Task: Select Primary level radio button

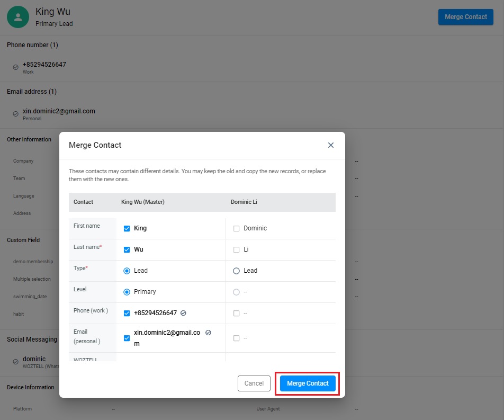Action: 127,292
